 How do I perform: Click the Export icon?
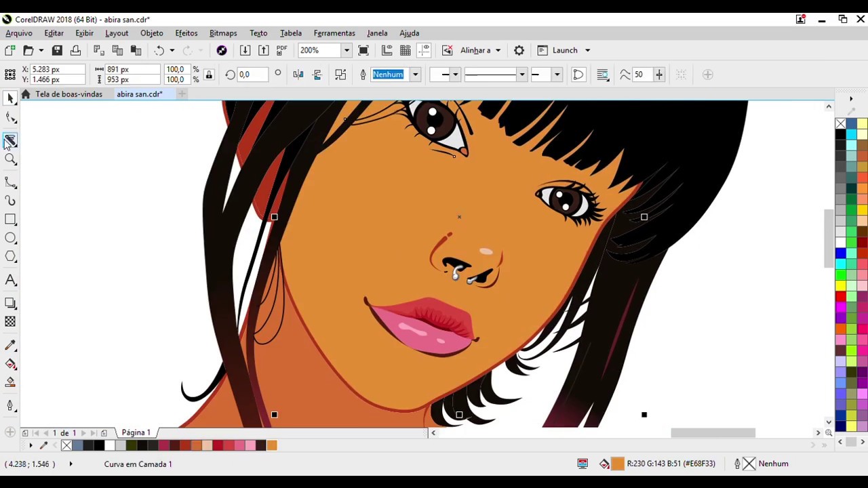[x=263, y=50]
